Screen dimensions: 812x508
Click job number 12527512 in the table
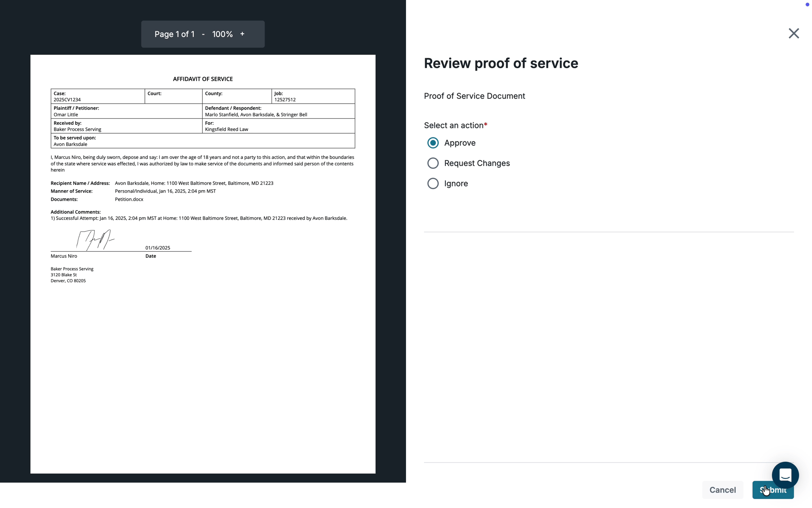coord(285,100)
